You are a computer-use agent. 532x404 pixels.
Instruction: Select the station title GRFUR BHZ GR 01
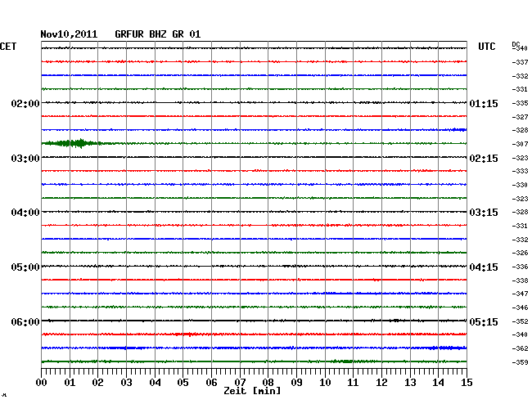click(x=158, y=34)
